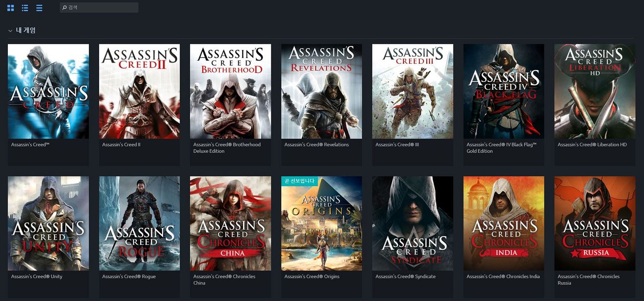Click the Assassin's Creed™ title text
Viewport: 644px width, 301px height.
[30, 145]
